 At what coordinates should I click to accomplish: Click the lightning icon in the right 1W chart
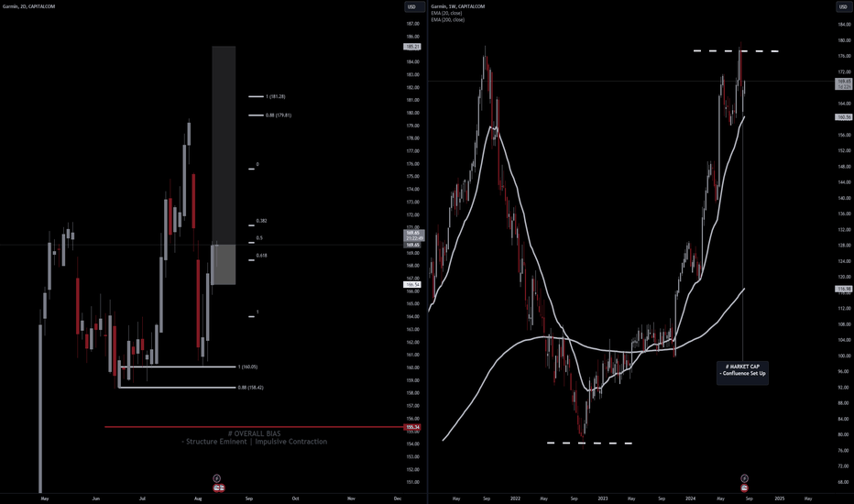coord(745,478)
